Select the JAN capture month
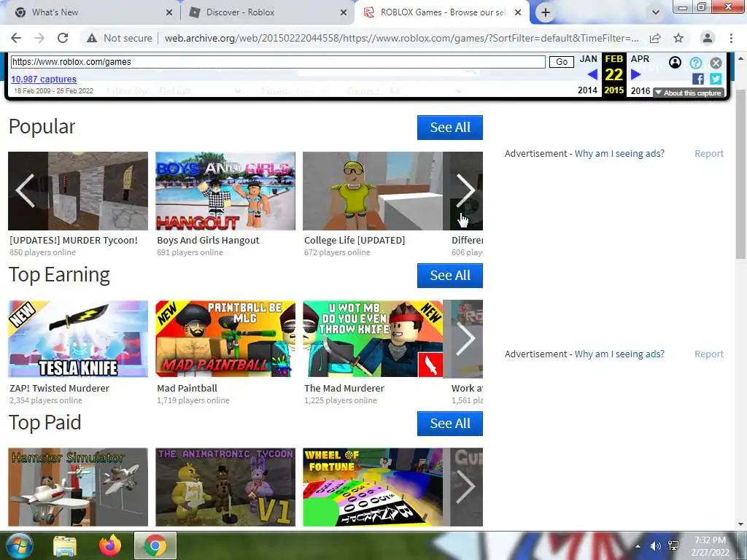Screen dimensions: 747x560 (589, 58)
